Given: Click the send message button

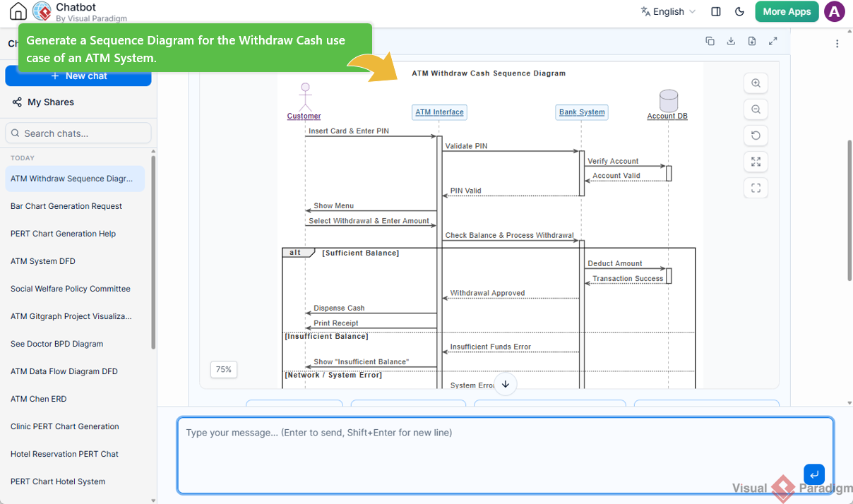Looking at the screenshot, I should click(813, 474).
